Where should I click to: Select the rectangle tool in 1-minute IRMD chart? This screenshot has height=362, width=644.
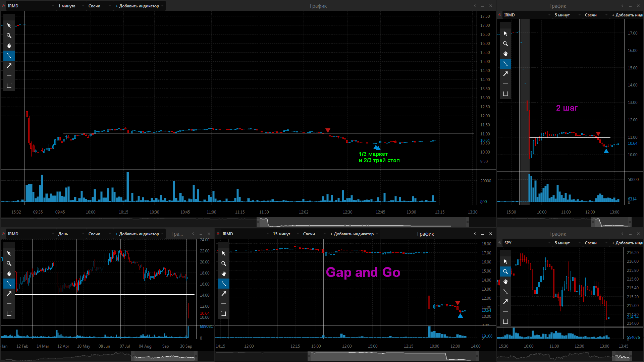pyautogui.click(x=9, y=86)
